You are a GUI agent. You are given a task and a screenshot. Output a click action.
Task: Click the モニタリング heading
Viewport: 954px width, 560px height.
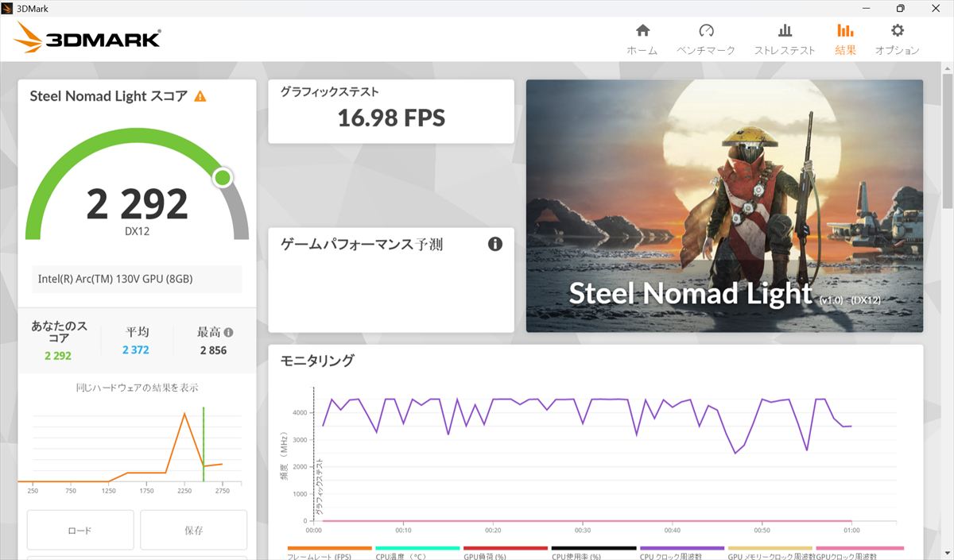317,361
